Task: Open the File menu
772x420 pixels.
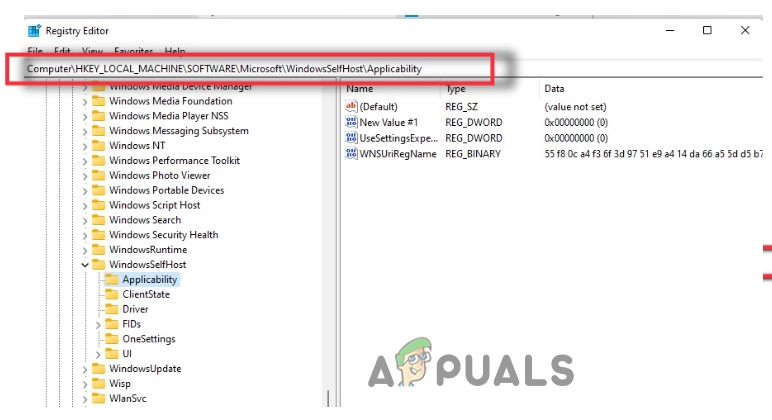Action: pyautogui.click(x=34, y=51)
